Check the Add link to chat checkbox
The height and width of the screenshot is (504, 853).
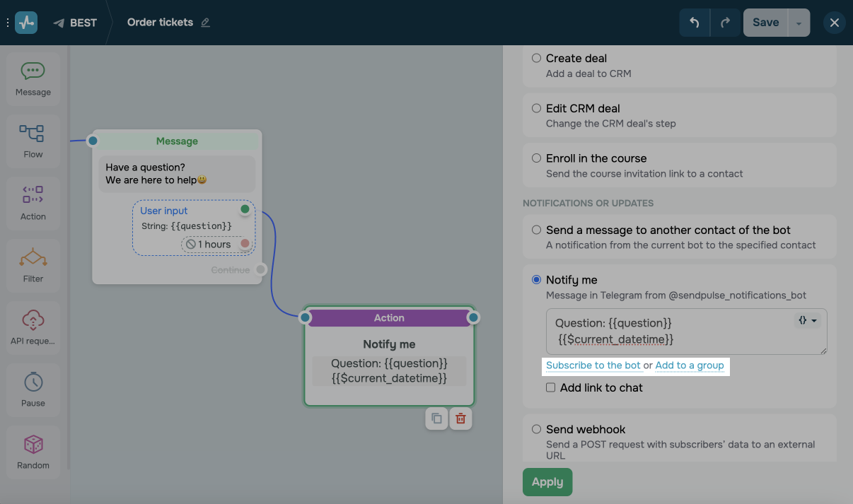pyautogui.click(x=550, y=387)
